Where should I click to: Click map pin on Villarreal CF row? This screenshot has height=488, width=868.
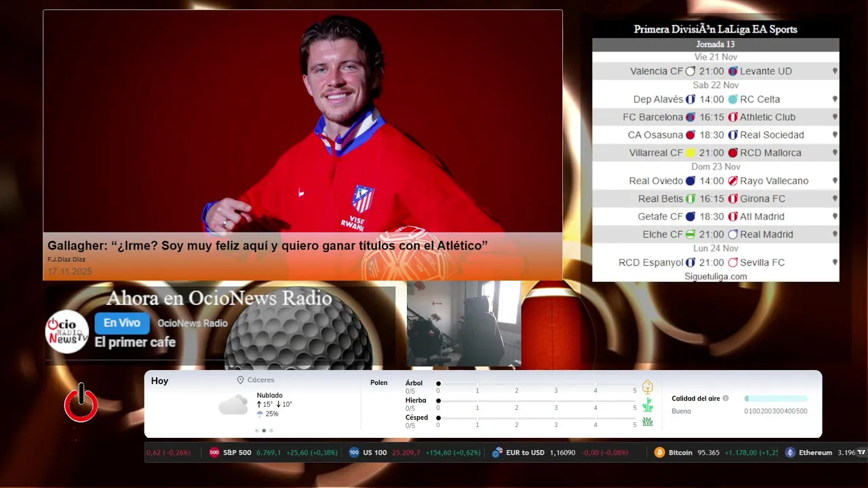coord(835,153)
